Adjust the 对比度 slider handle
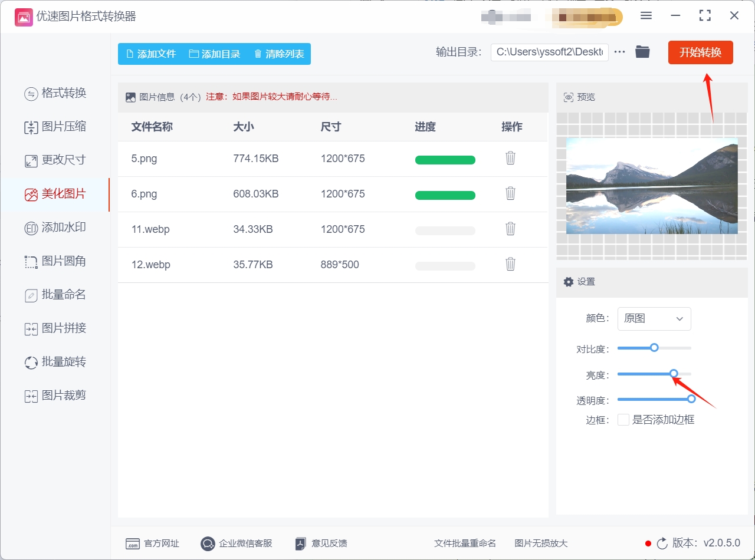This screenshot has height=560, width=755. (654, 348)
